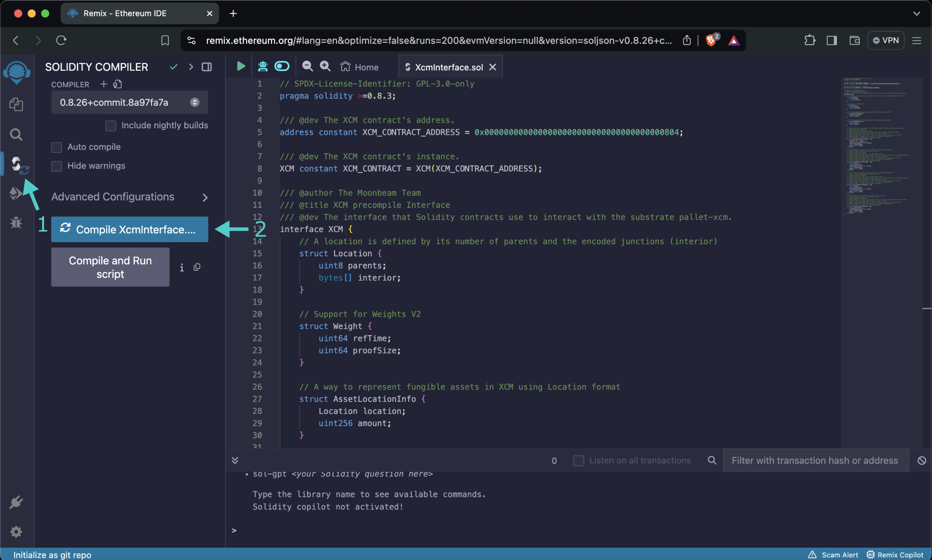Open browser extensions puzzle icon
This screenshot has height=560, width=932.
[809, 40]
